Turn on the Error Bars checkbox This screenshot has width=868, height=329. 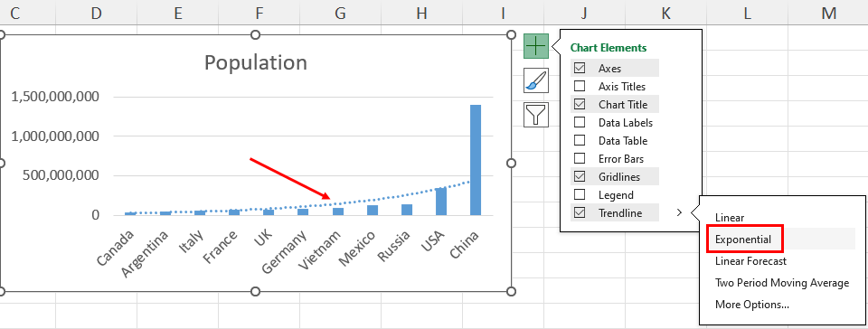point(580,159)
